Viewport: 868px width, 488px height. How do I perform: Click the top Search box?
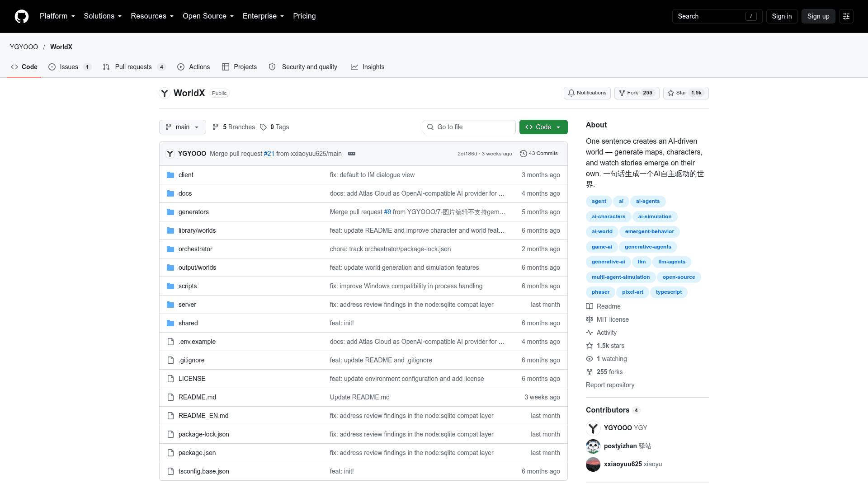[717, 16]
